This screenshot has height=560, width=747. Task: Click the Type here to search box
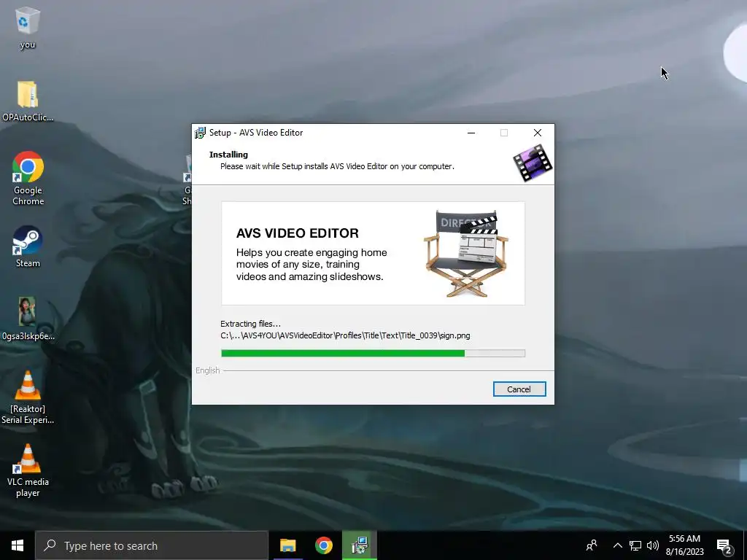(x=152, y=545)
